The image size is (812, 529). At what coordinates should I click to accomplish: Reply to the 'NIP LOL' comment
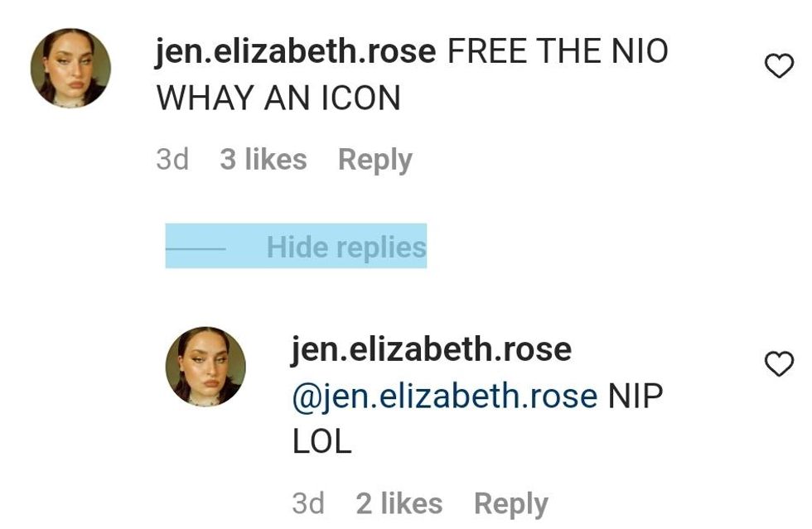511,504
